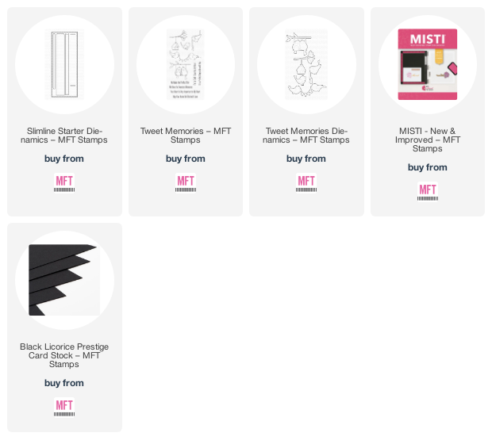Follow the Tweet Memories – MFT Stamps title

(186, 136)
